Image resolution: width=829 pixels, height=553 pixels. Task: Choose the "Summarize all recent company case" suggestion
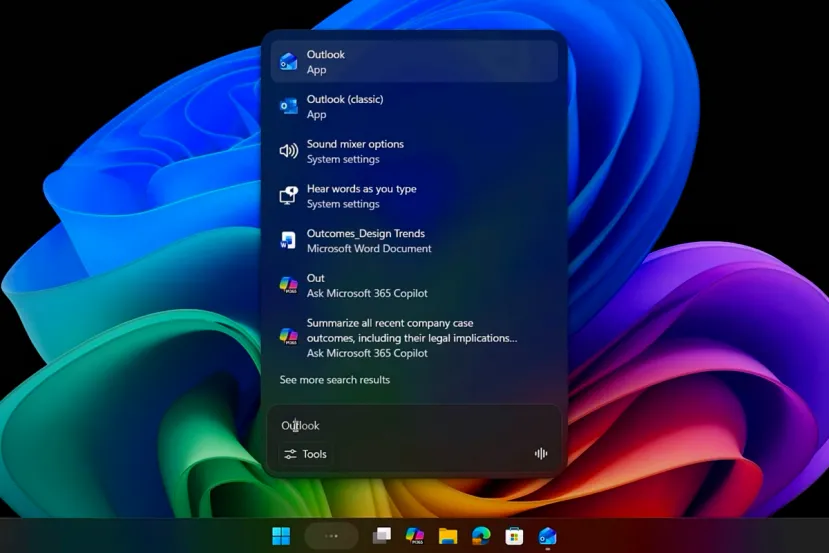[x=414, y=337]
